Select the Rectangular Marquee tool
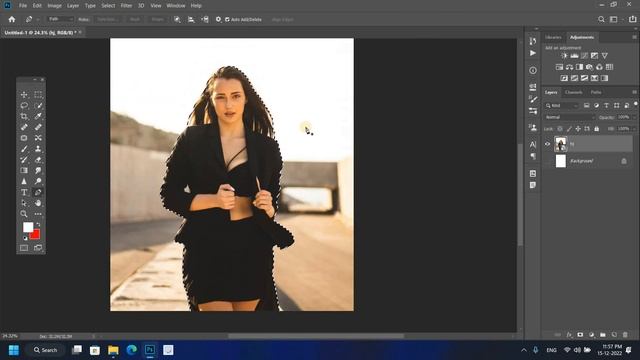This screenshot has width=640, height=360. point(38,95)
